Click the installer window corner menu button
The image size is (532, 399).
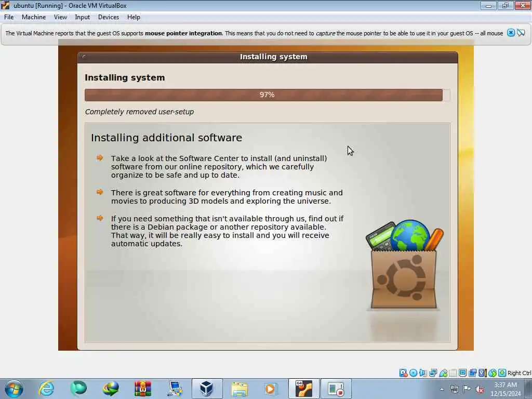pos(84,57)
